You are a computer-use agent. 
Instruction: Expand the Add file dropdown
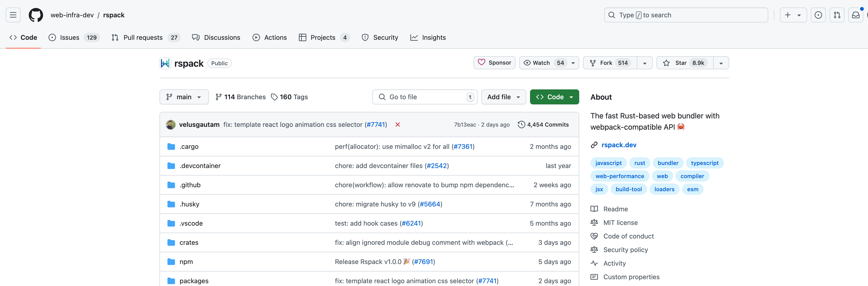click(x=503, y=97)
